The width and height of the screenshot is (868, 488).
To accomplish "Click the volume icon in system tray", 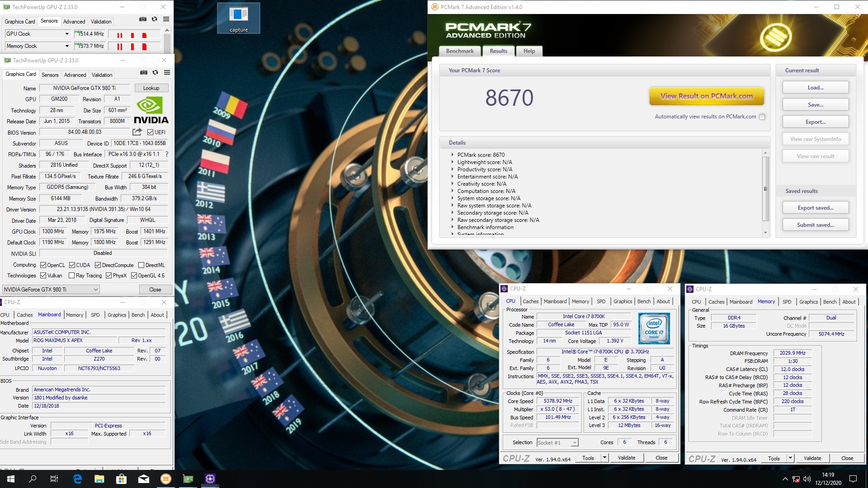I will 807,479.
